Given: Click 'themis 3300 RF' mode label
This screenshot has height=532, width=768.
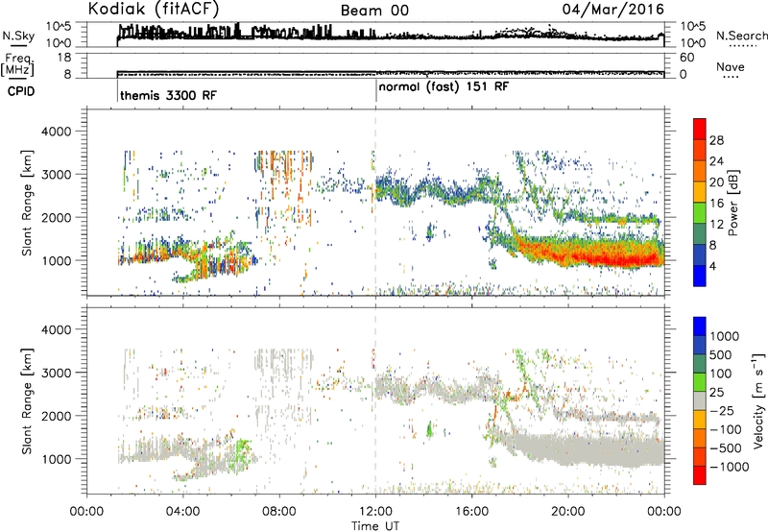Looking at the screenshot, I should (168, 95).
